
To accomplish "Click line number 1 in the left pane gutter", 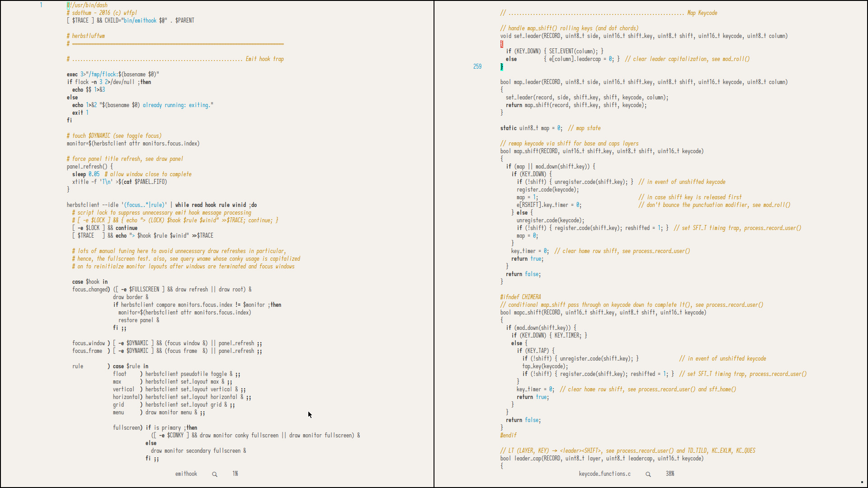I will click(x=41, y=5).
